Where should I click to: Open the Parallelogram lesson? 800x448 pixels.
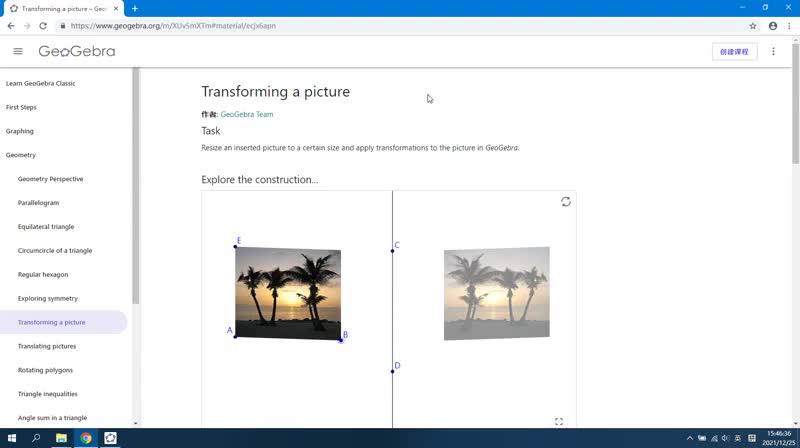click(38, 203)
